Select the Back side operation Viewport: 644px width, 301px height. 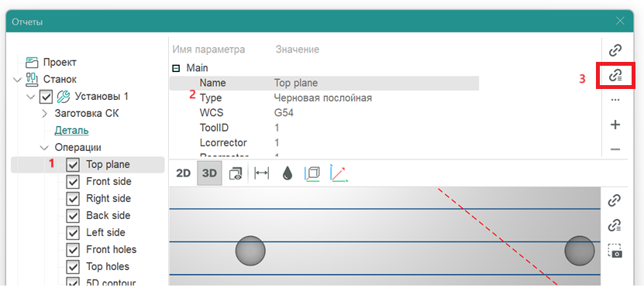point(108,216)
